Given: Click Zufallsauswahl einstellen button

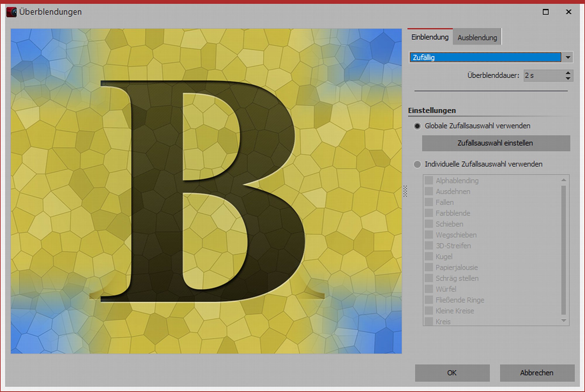Looking at the screenshot, I should coord(496,143).
